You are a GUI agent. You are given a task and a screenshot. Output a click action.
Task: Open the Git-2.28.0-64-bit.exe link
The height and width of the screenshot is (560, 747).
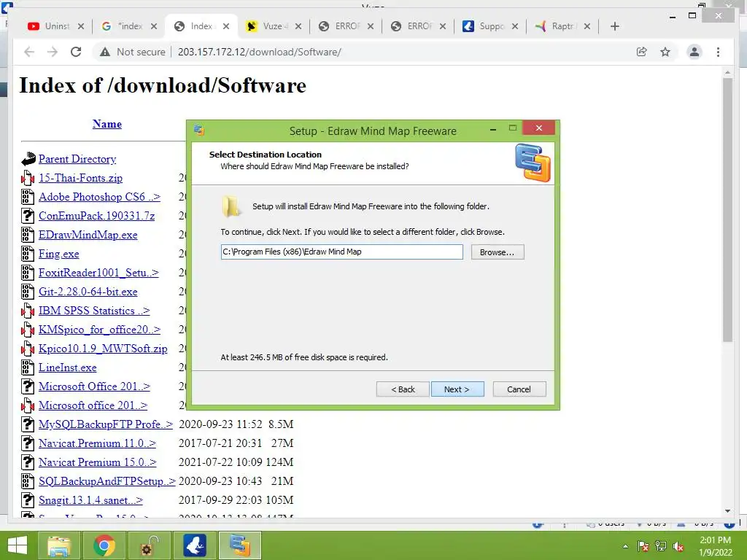coord(88,292)
